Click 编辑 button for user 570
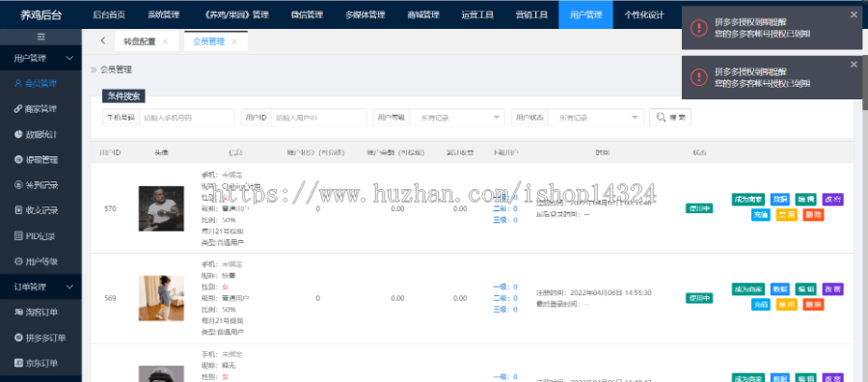The width and height of the screenshot is (868, 382). (805, 200)
